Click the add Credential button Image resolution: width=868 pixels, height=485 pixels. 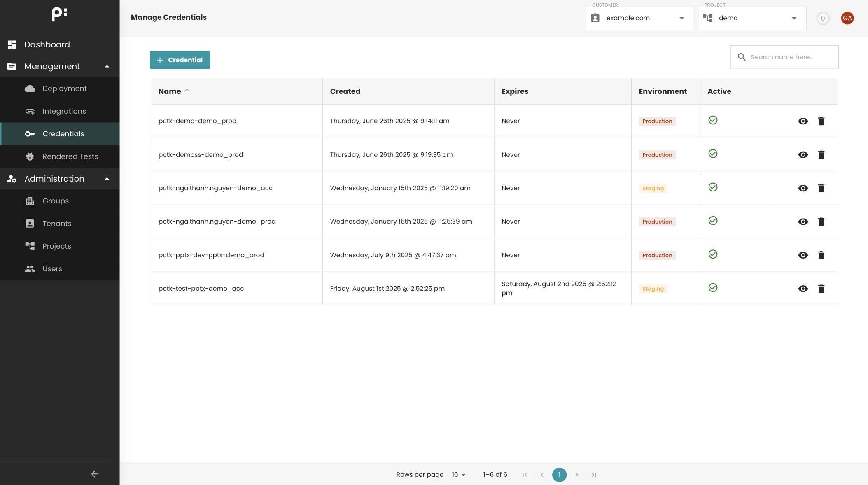tap(180, 60)
